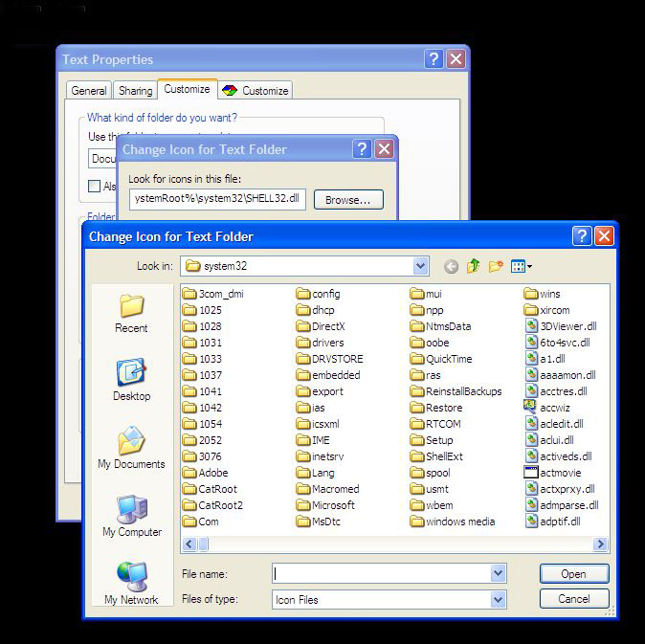Select the admparse.dll file
645x644 pixels.
coord(562,505)
